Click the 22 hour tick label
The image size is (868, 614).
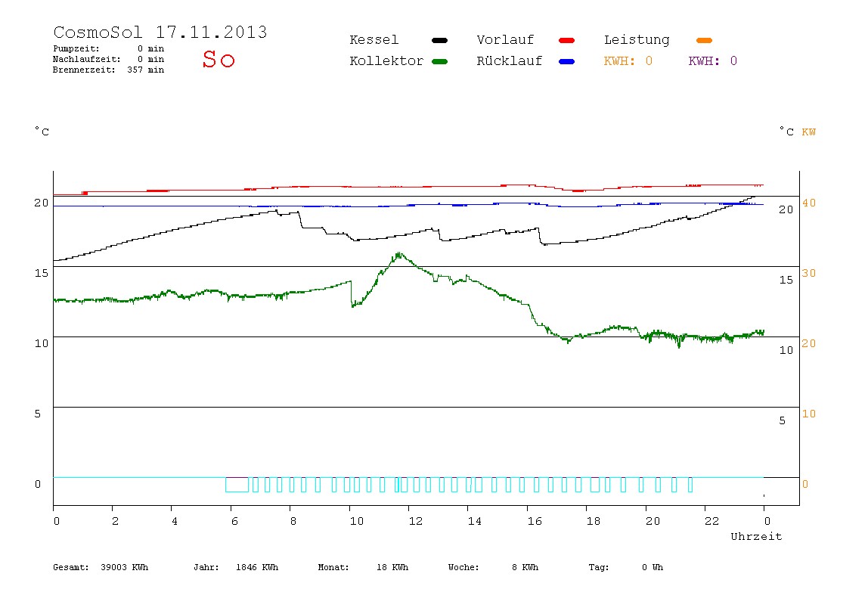click(x=712, y=521)
